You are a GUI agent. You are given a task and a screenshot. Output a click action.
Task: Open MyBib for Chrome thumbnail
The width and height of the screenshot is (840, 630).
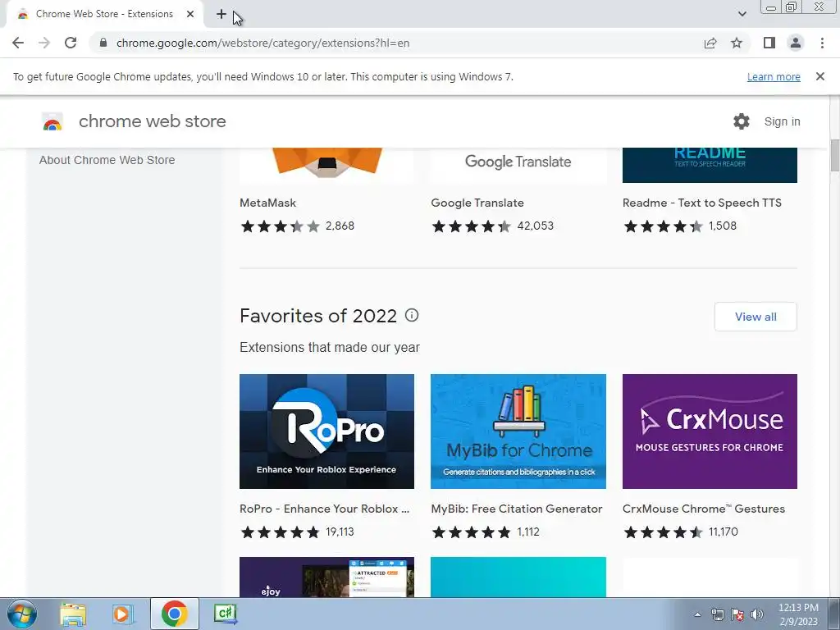tap(518, 431)
